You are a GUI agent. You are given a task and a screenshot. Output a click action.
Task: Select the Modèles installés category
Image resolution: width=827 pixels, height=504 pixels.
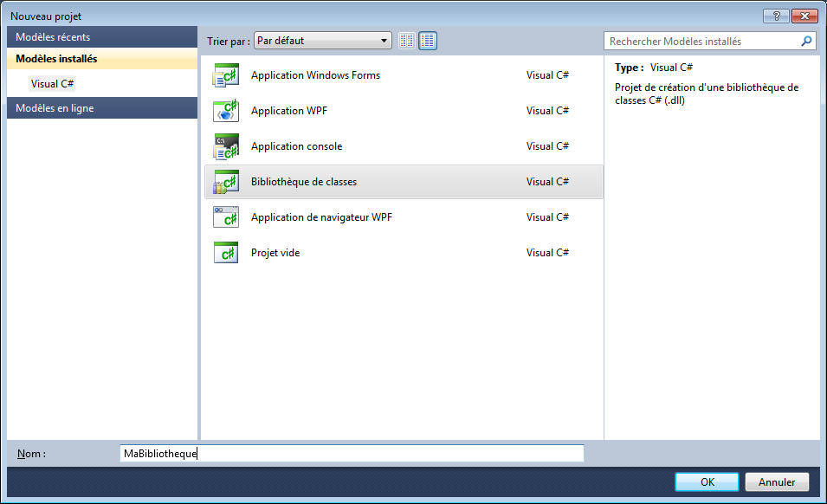[x=102, y=59]
